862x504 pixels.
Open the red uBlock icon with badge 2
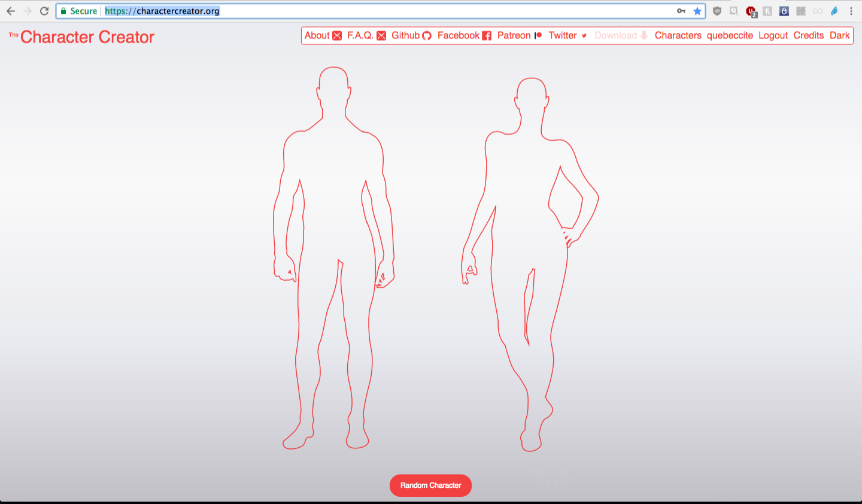click(751, 11)
